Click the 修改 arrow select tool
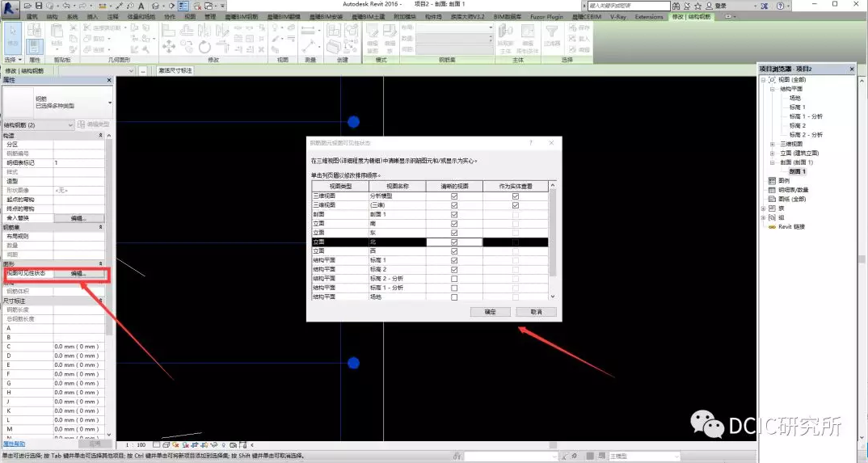Viewport: 868px width, 463px height. (x=12, y=38)
